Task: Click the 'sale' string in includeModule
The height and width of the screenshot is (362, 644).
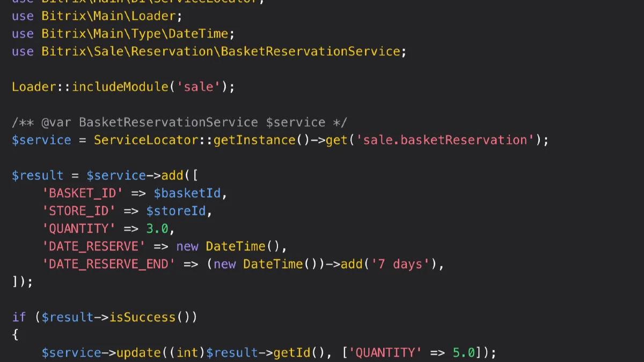Action: pos(199,87)
